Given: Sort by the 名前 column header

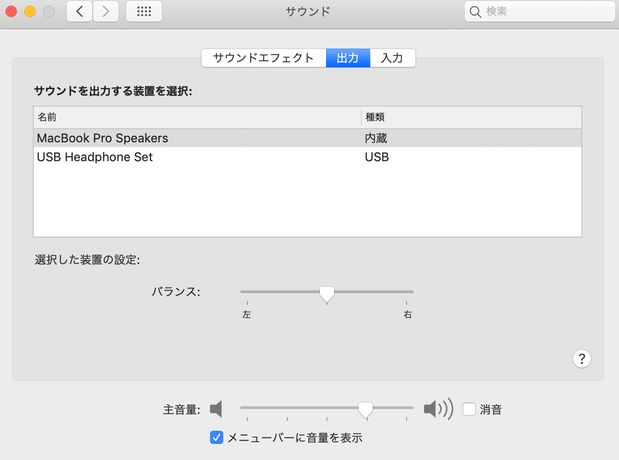Looking at the screenshot, I should tap(197, 117).
